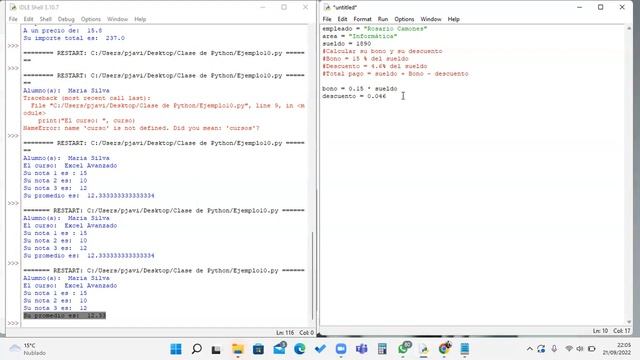Show hidden system tray icons

pyautogui.click(x=530, y=349)
